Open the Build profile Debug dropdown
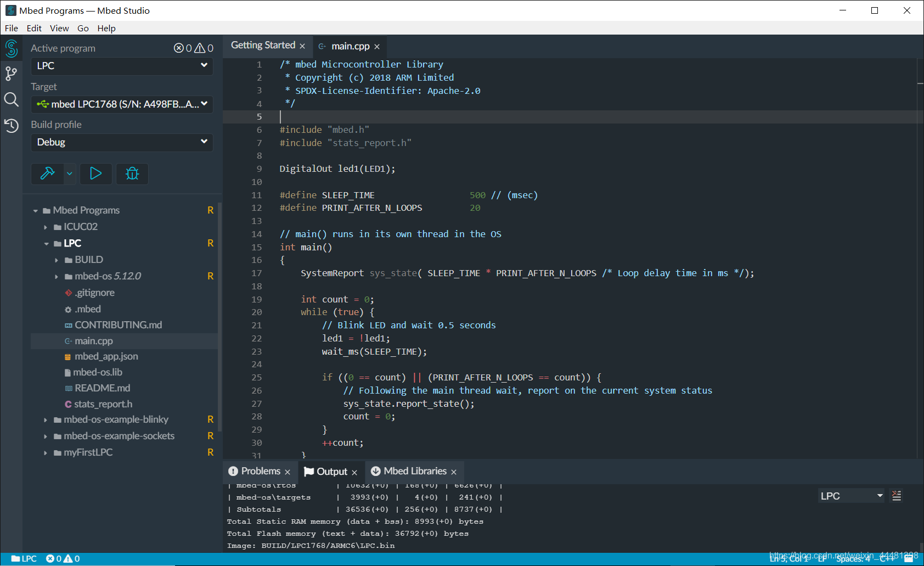 click(x=122, y=142)
